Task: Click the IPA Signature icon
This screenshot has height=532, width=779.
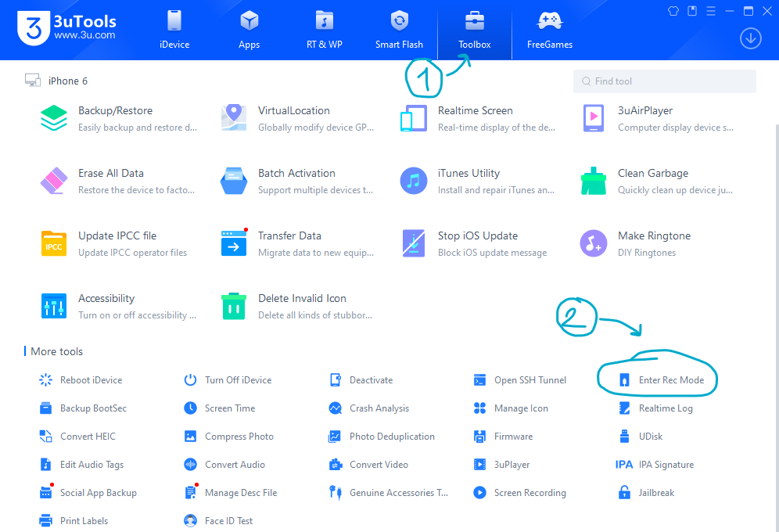Action: tap(624, 465)
